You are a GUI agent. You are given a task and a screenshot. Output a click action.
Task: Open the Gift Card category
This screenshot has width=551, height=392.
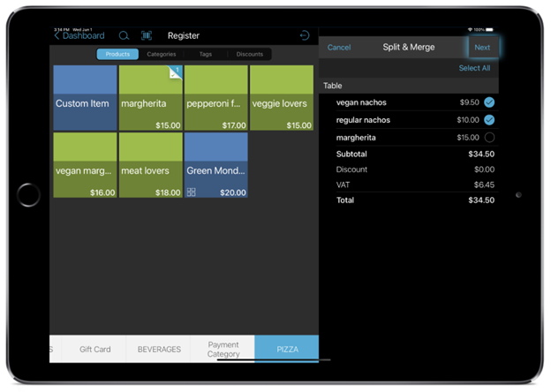click(x=94, y=350)
